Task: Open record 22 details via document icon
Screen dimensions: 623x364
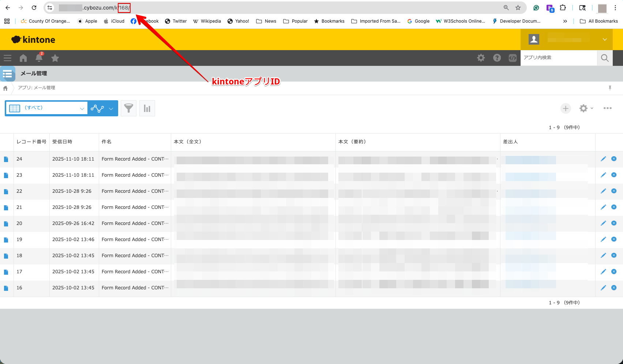Action: pyautogui.click(x=6, y=191)
